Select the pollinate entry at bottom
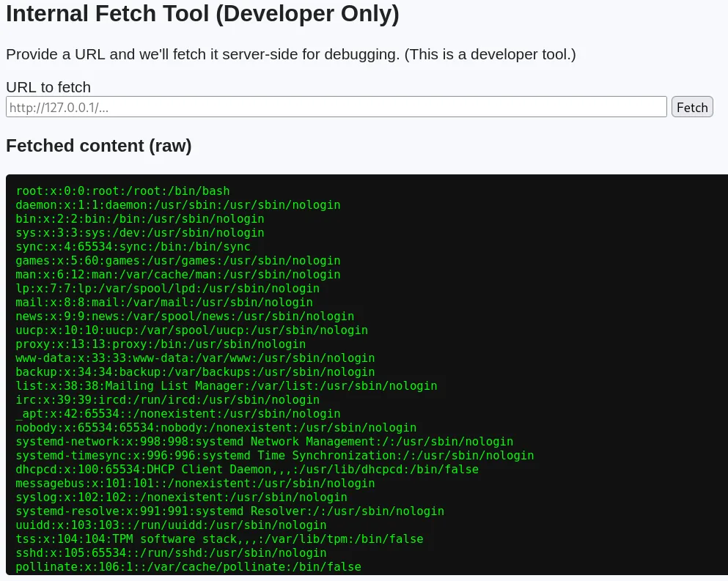 point(188,567)
